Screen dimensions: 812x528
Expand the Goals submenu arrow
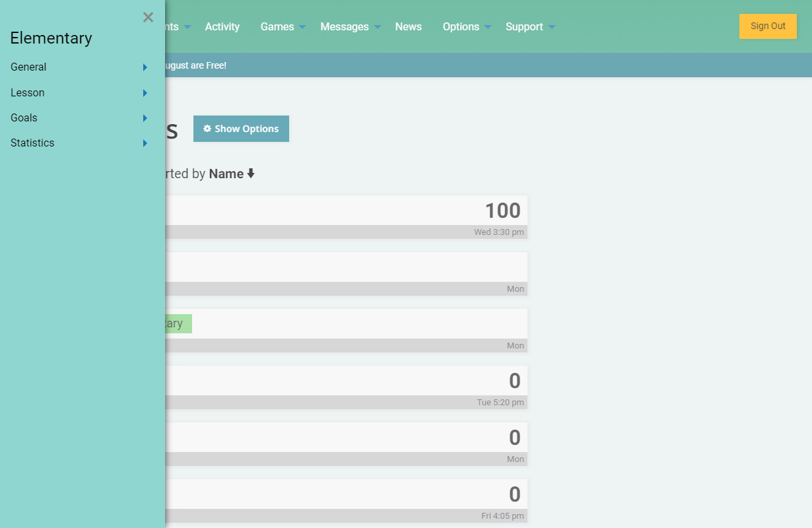[x=145, y=118]
